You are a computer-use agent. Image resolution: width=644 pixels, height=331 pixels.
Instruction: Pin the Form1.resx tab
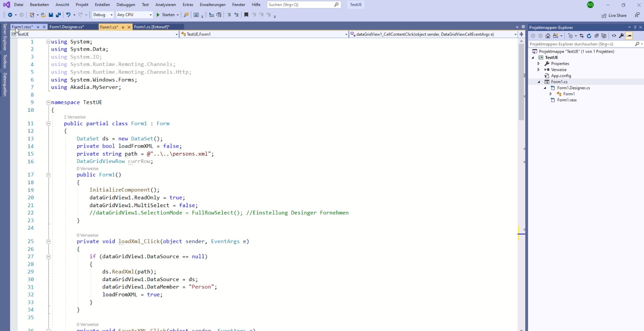click(38, 27)
